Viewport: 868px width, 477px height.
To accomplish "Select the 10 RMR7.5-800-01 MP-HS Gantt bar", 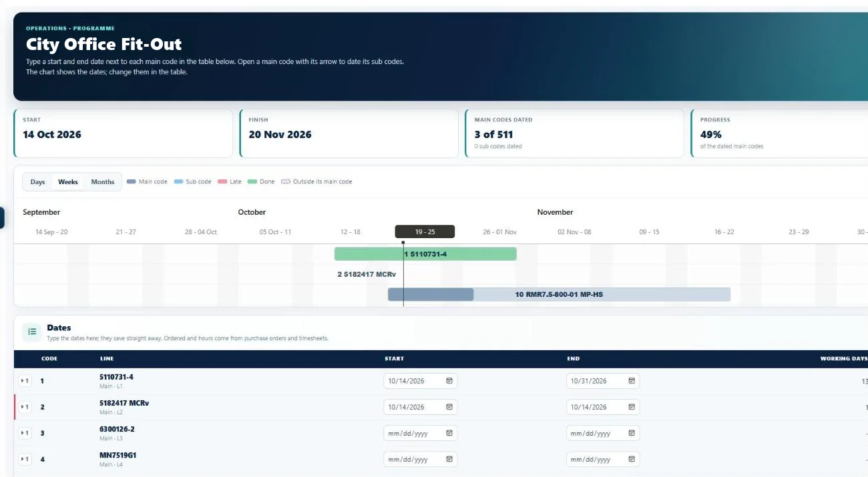I will coord(559,294).
